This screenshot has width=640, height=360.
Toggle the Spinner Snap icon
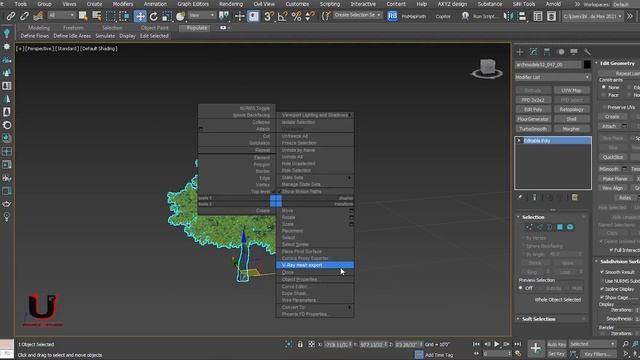click(310, 16)
